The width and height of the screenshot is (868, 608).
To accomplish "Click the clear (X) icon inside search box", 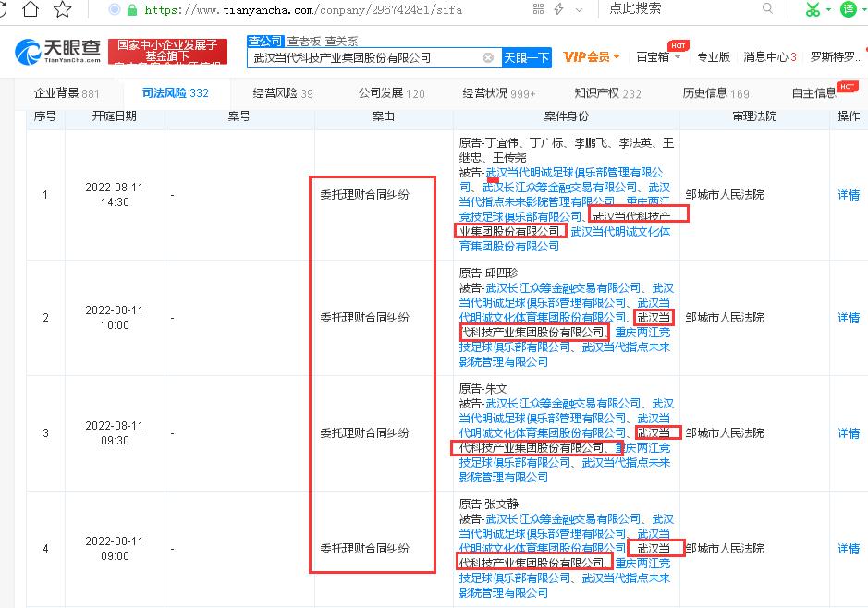I will 488,56.
